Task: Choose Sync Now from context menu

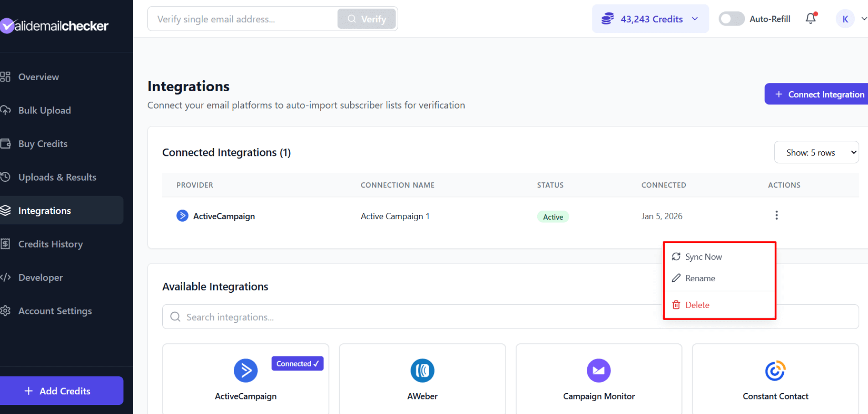Action: (704, 257)
